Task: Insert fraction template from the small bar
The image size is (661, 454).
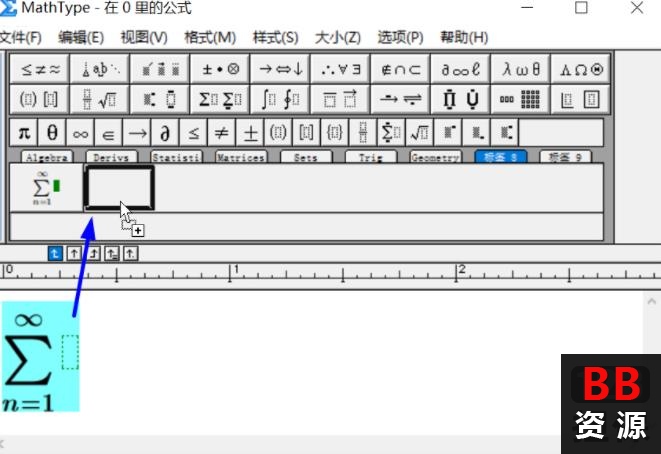Action: 363,133
